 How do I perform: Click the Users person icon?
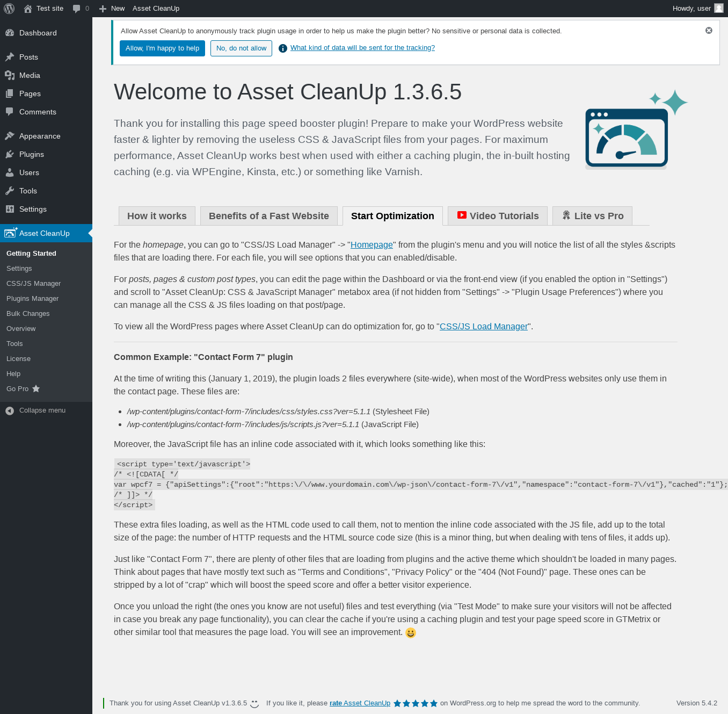pos(10,172)
